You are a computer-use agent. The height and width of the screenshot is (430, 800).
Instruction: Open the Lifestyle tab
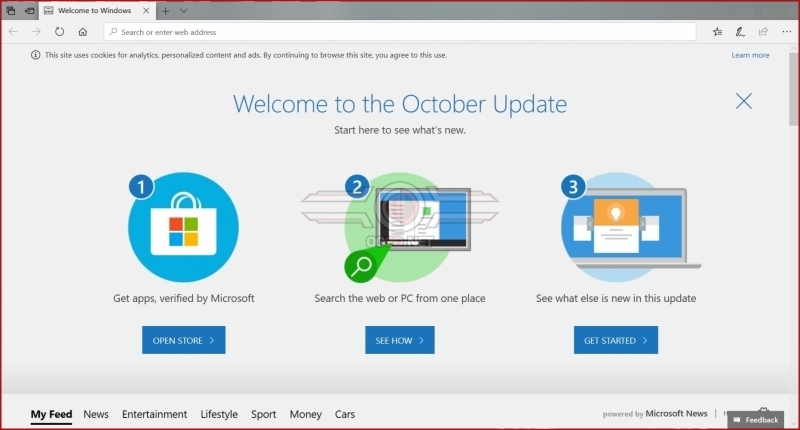[219, 414]
